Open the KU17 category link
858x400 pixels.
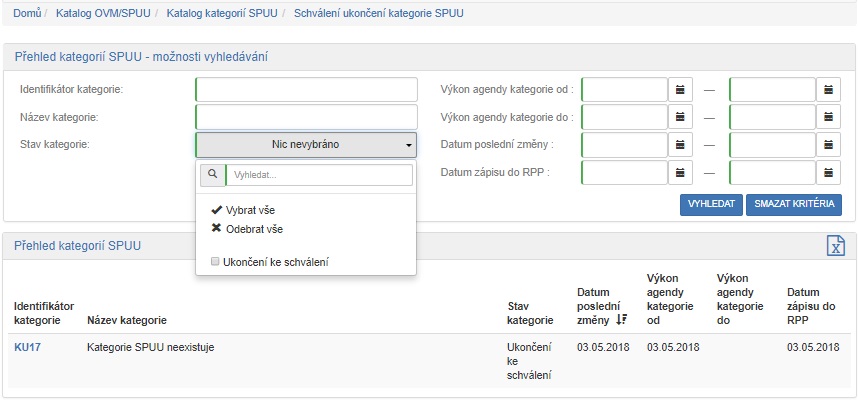point(26,347)
